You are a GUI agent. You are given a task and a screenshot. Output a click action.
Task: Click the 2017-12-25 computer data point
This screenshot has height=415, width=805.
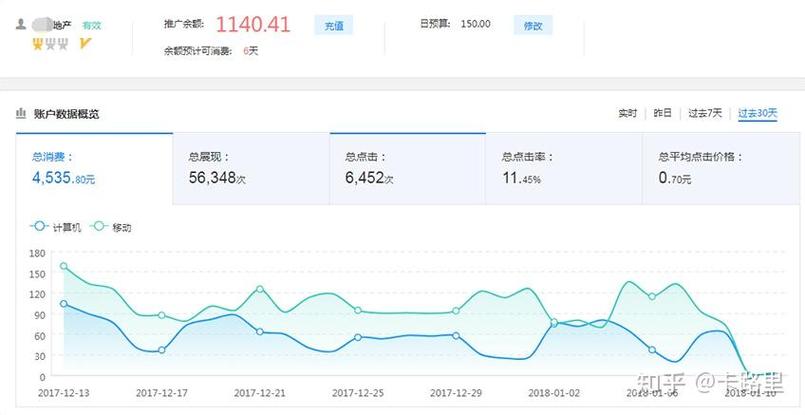[358, 337]
